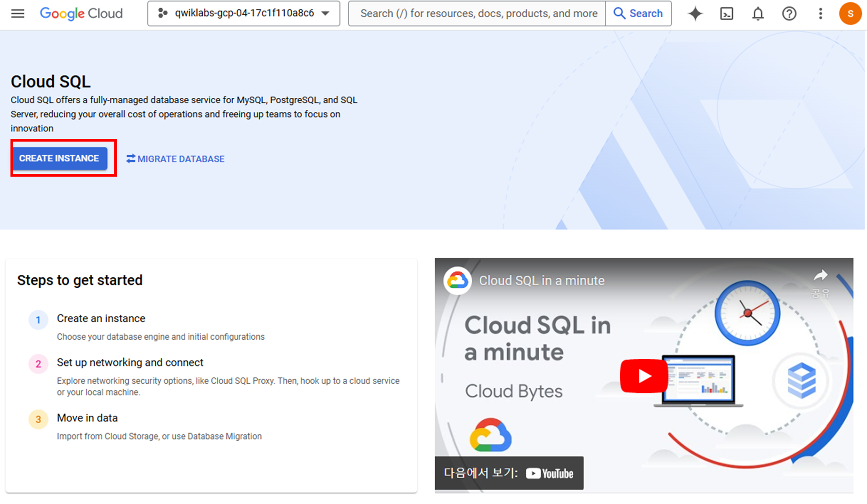Open the orange account avatar menu
Image resolution: width=867 pixels, height=504 pixels.
pyautogui.click(x=850, y=14)
